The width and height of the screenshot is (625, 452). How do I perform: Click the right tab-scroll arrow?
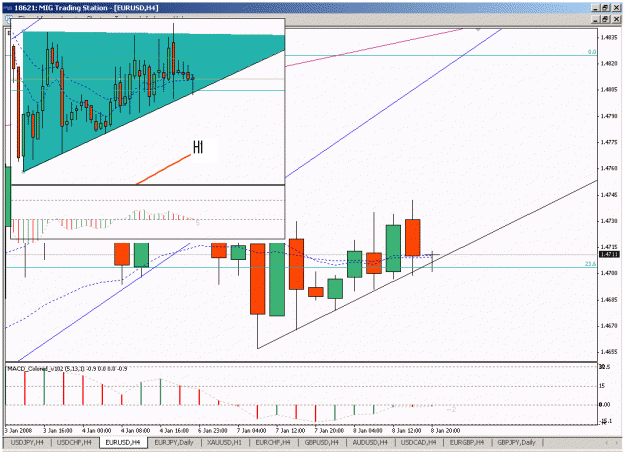[x=616, y=443]
